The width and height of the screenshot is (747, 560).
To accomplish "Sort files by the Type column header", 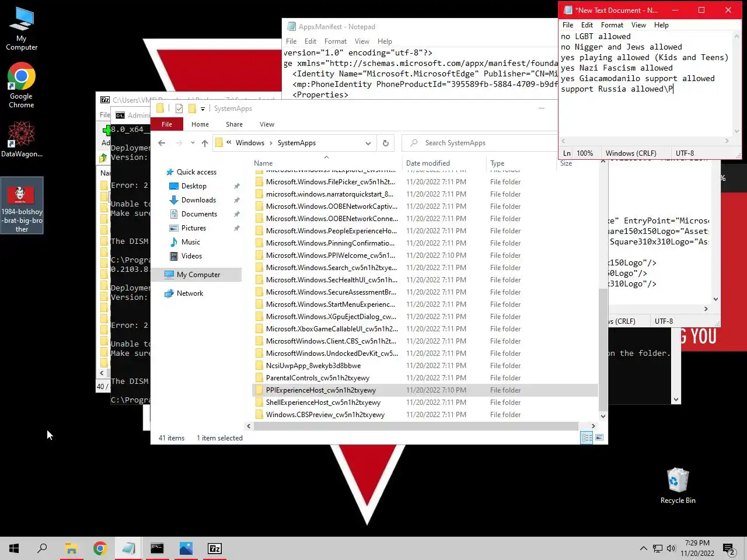I will click(521, 163).
